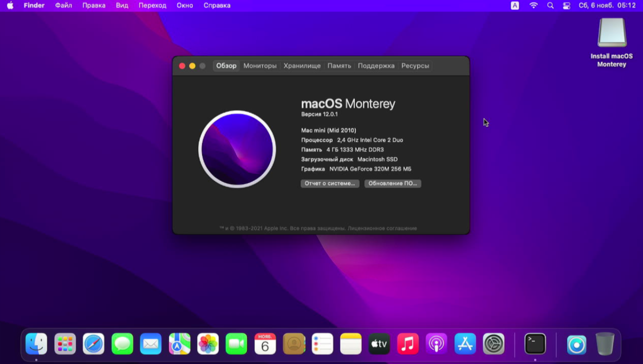Viewport: 643px width, 364px height.
Task: Open Launchpad in the Dock
Action: pos(65,343)
